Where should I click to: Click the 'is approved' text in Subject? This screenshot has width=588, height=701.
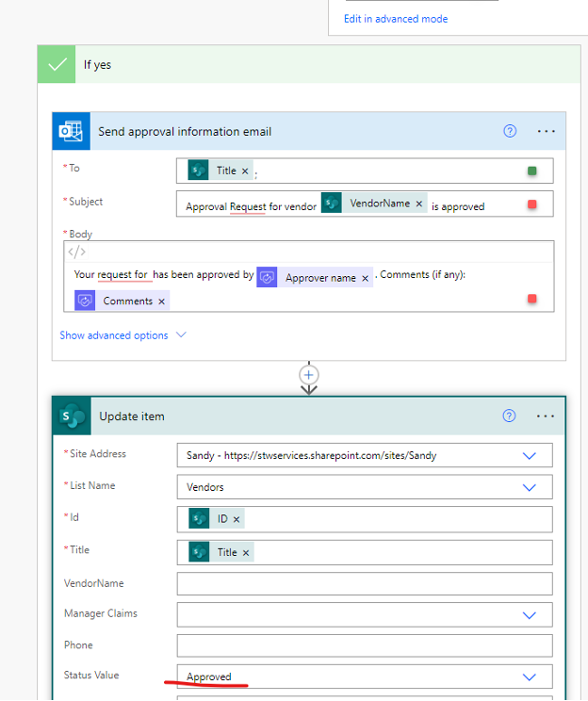click(x=458, y=206)
